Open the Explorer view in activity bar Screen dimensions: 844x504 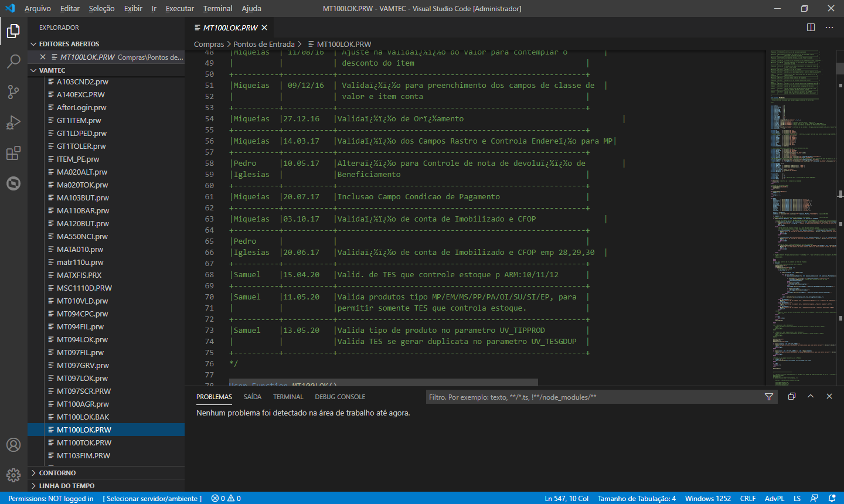point(13,31)
